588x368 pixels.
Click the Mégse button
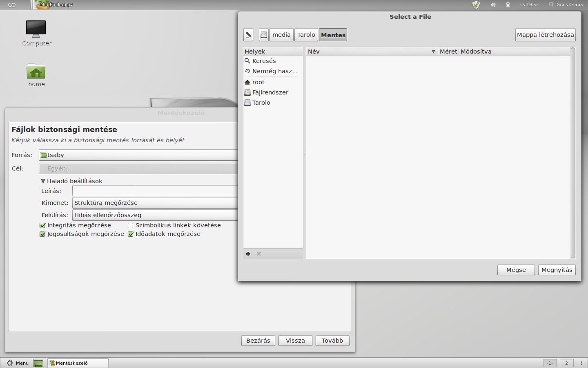pos(516,270)
